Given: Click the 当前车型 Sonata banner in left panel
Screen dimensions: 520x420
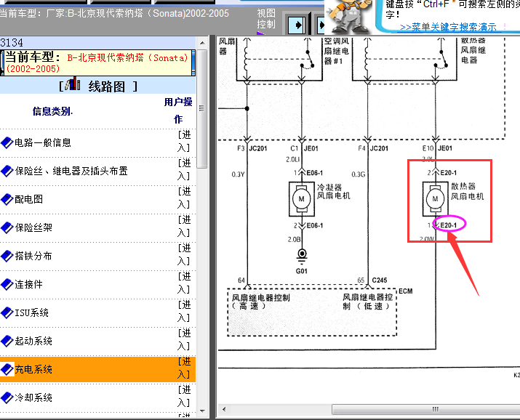Looking at the screenshot, I should 98,62.
